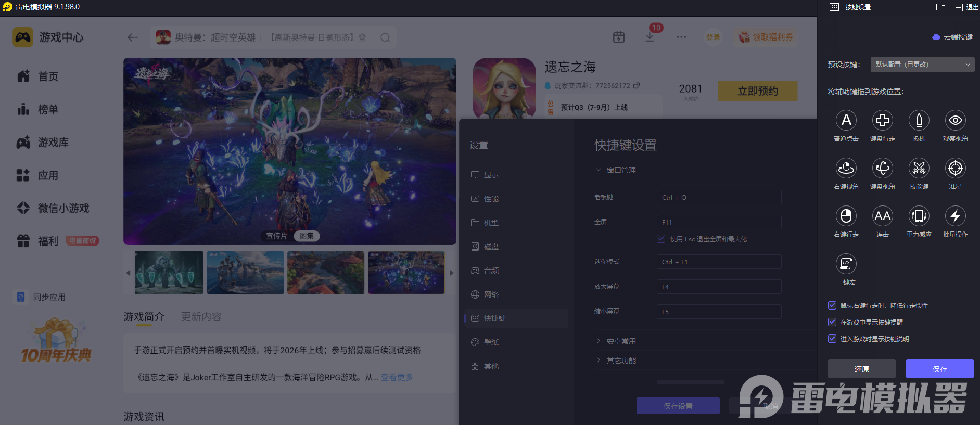Switch to the 宣传片 media tab

[x=276, y=236]
